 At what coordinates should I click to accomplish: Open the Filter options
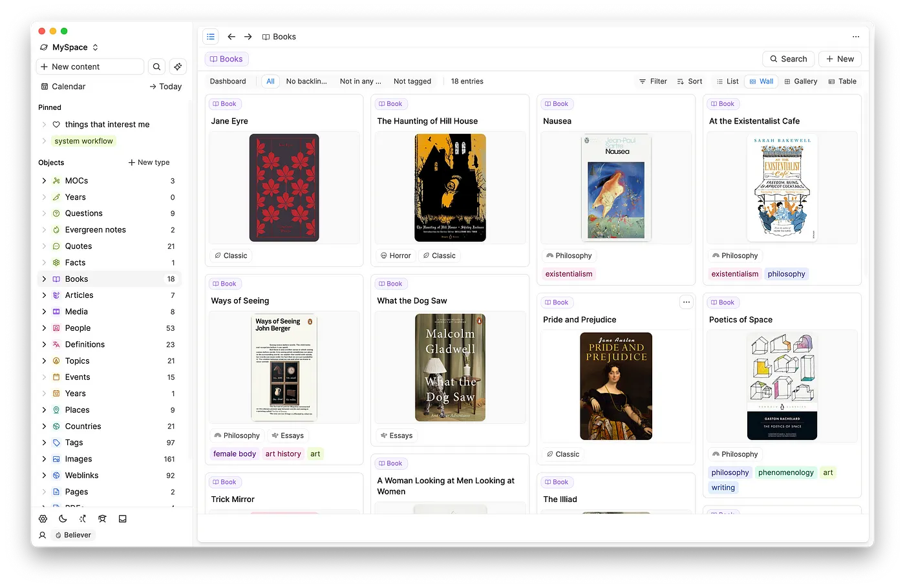click(653, 81)
